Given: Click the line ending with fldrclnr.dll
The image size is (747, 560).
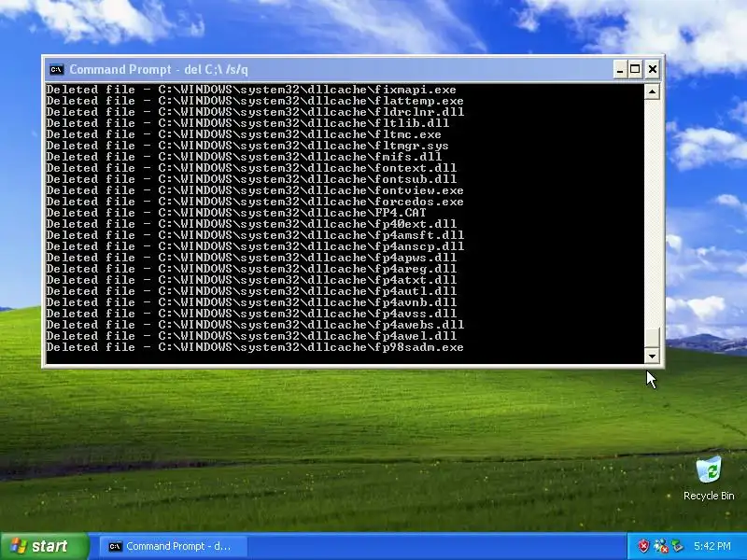Looking at the screenshot, I should pos(255,112).
